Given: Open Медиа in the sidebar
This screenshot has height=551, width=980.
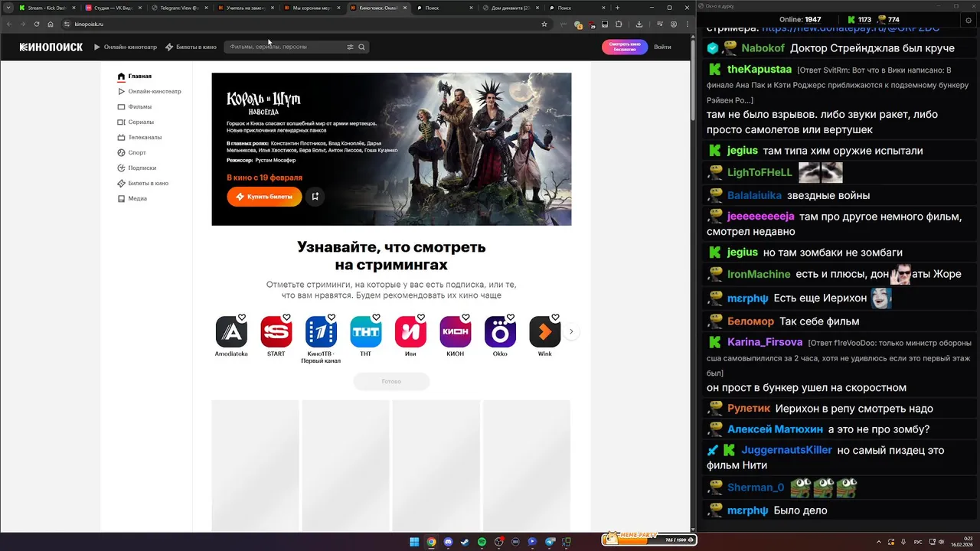Looking at the screenshot, I should click(x=132, y=199).
